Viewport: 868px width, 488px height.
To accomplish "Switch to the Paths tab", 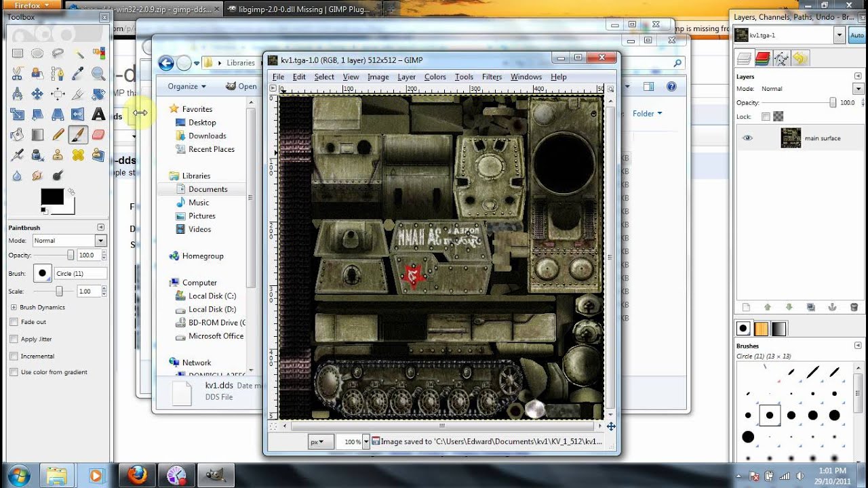I will (x=781, y=58).
